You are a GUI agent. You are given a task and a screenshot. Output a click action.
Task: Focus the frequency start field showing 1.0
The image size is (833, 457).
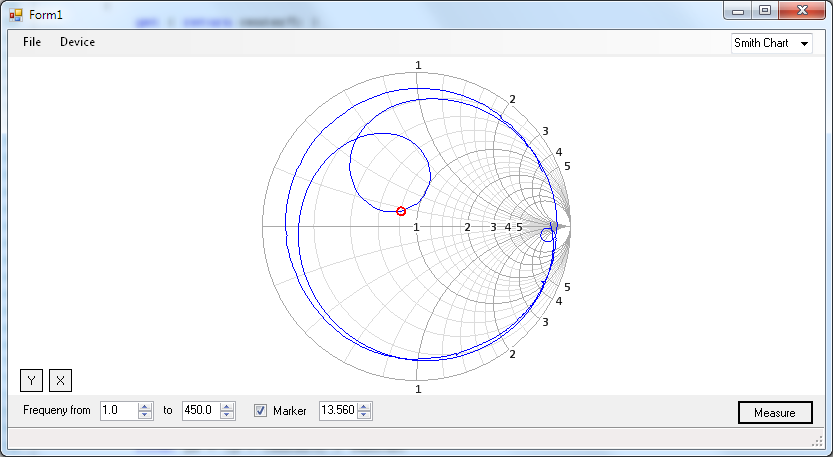point(119,410)
